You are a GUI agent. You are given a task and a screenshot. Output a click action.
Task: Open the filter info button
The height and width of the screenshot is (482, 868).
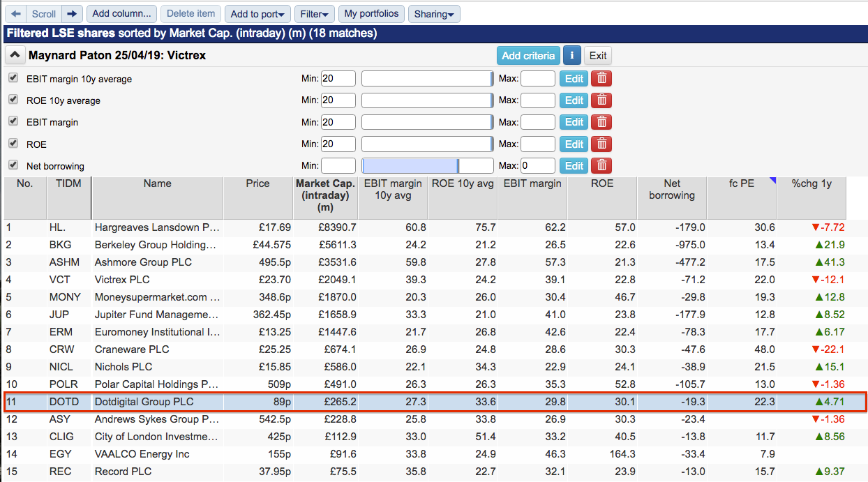point(572,56)
